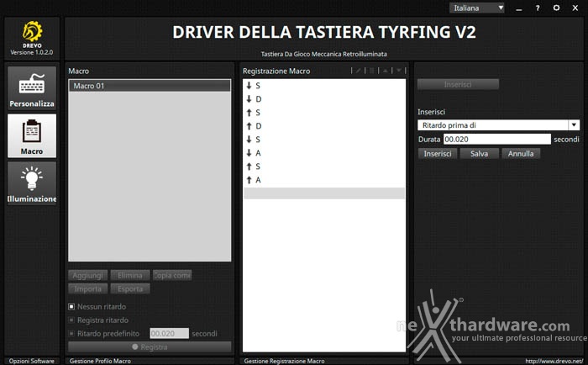Move selected macro step up
The height and width of the screenshot is (365, 588).
tap(385, 71)
